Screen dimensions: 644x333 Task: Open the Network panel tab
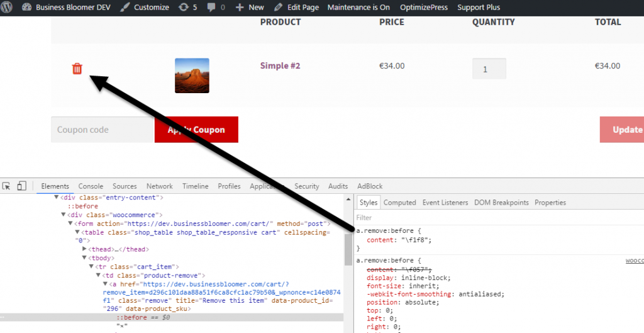[x=160, y=186]
